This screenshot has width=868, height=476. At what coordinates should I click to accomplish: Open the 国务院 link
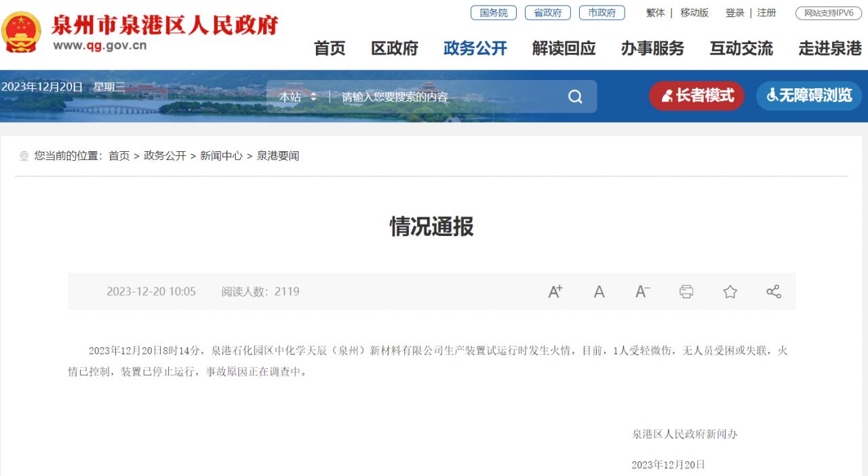pyautogui.click(x=493, y=13)
